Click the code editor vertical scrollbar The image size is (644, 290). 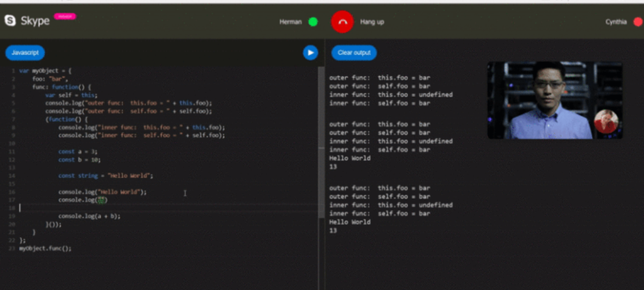tap(321, 141)
